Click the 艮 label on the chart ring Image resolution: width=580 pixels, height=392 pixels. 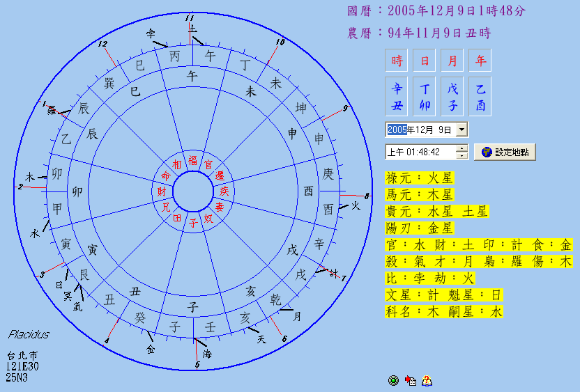pos(84,274)
